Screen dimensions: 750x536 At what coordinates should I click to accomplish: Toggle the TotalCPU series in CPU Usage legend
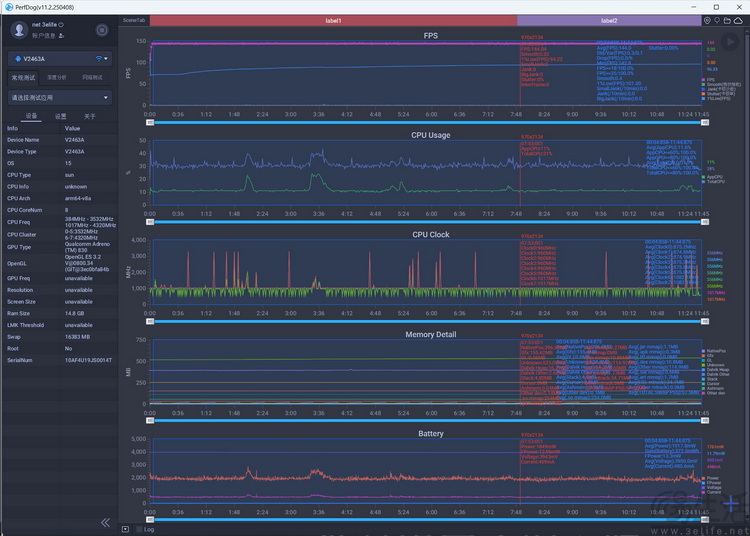(x=713, y=182)
